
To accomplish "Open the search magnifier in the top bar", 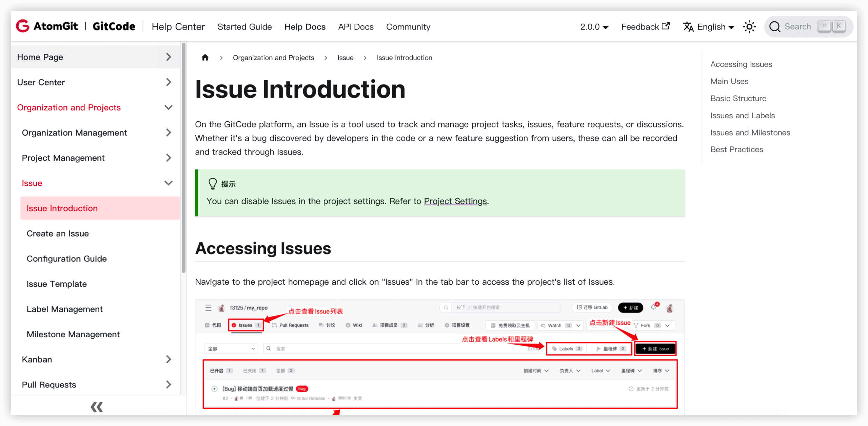I will 775,26.
